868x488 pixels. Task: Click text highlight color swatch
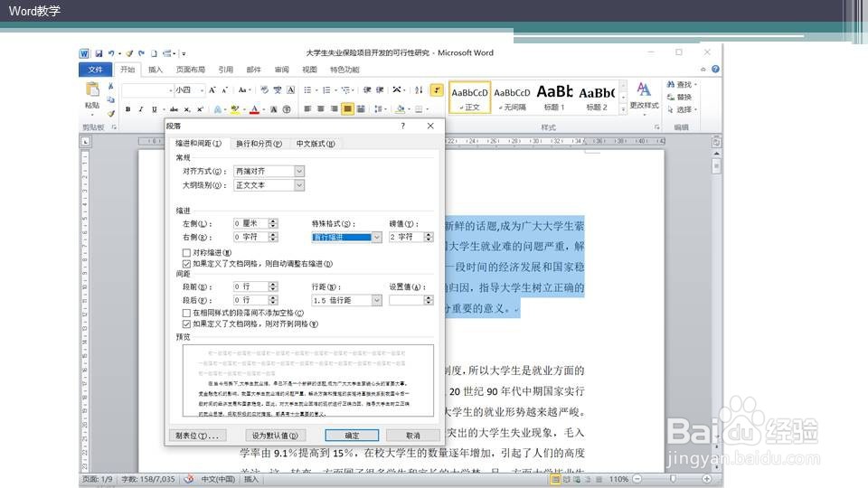point(235,109)
